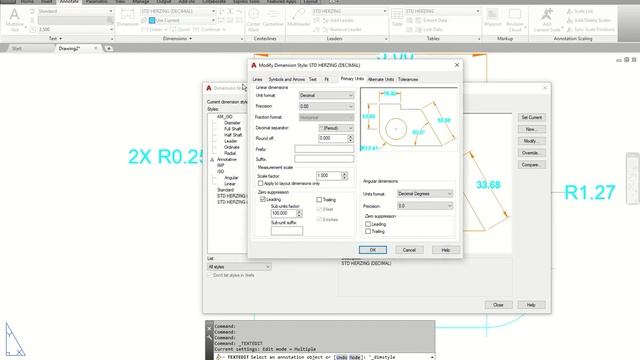Click the Prefix input field
The height and width of the screenshot is (360, 640).
coord(324,149)
